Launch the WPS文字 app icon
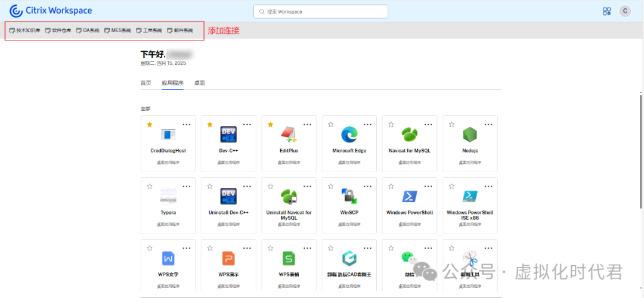This screenshot has height=298, width=644. pos(168,259)
